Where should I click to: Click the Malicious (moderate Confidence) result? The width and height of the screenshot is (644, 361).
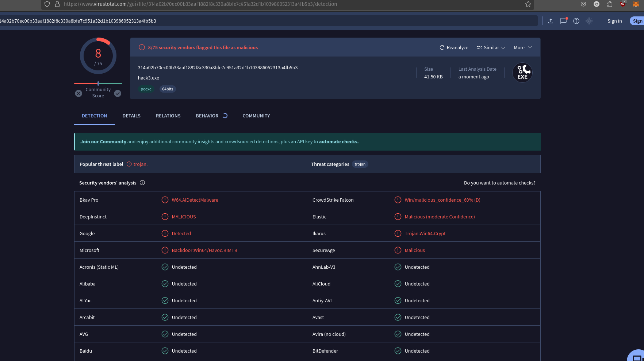440,217
